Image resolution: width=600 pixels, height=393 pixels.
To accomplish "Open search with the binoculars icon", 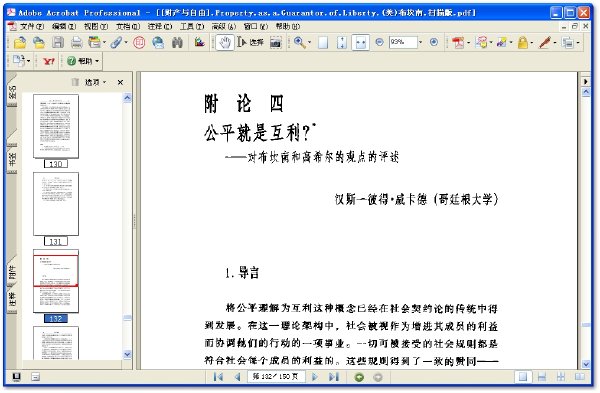I will (x=177, y=42).
